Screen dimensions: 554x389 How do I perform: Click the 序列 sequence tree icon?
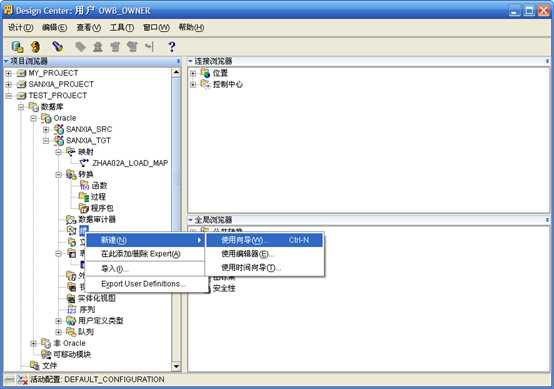point(72,310)
